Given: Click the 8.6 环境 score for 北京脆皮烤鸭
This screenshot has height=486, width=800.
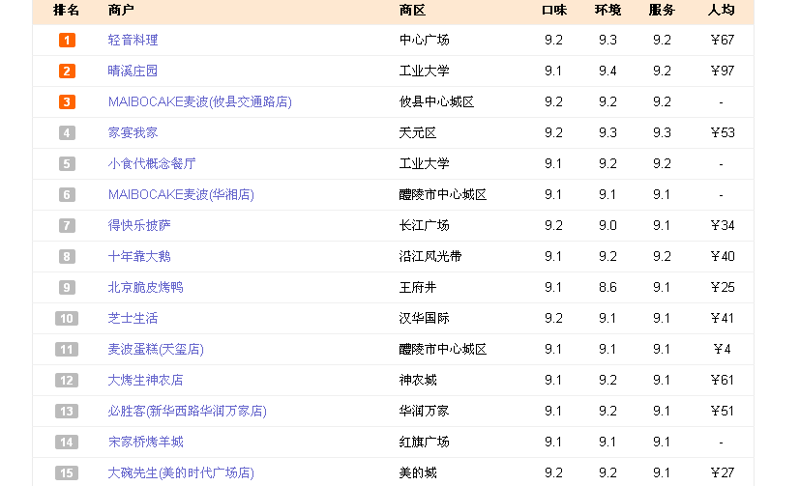Looking at the screenshot, I should pos(608,288).
